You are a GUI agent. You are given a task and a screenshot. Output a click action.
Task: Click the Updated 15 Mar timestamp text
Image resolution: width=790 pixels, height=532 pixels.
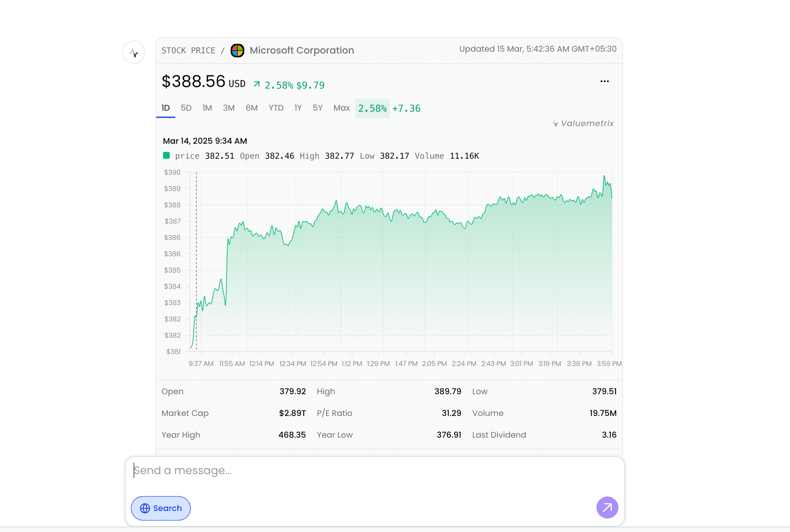point(538,49)
